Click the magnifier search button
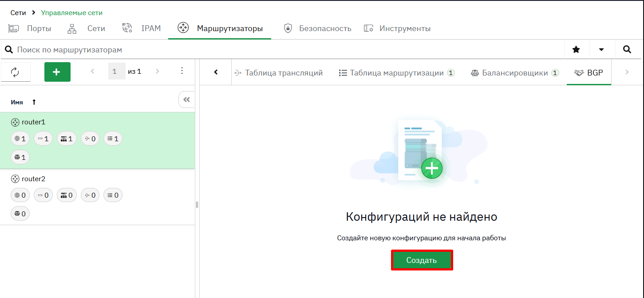 (627, 50)
